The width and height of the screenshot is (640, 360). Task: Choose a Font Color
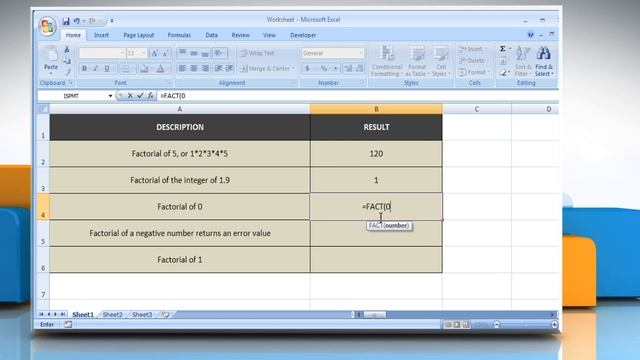coord(161,69)
